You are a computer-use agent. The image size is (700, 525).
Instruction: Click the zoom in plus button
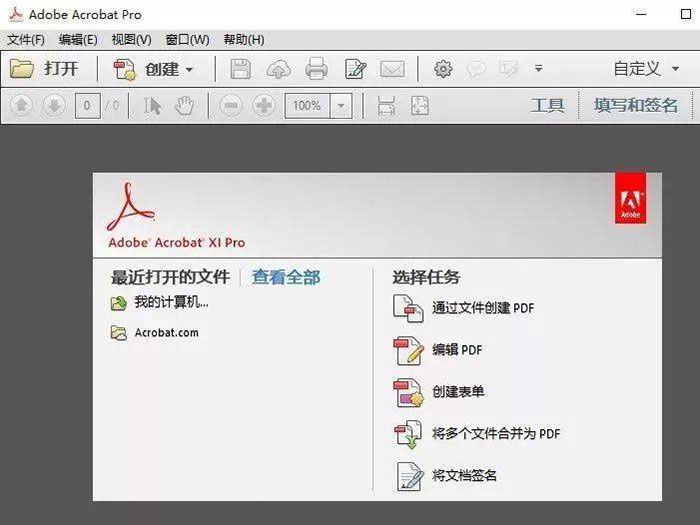[264, 106]
